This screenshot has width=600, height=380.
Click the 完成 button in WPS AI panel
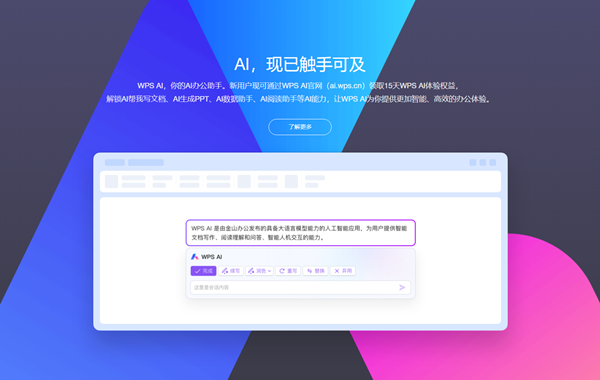tap(204, 271)
